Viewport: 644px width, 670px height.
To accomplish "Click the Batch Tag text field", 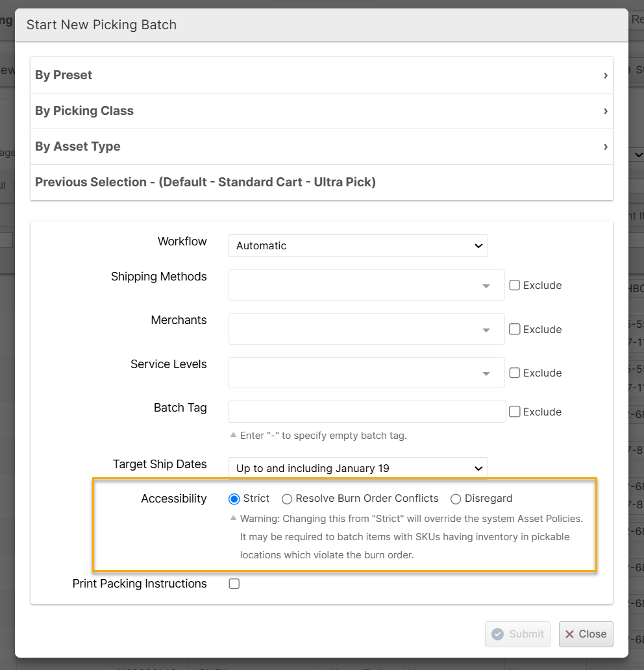I will point(367,412).
